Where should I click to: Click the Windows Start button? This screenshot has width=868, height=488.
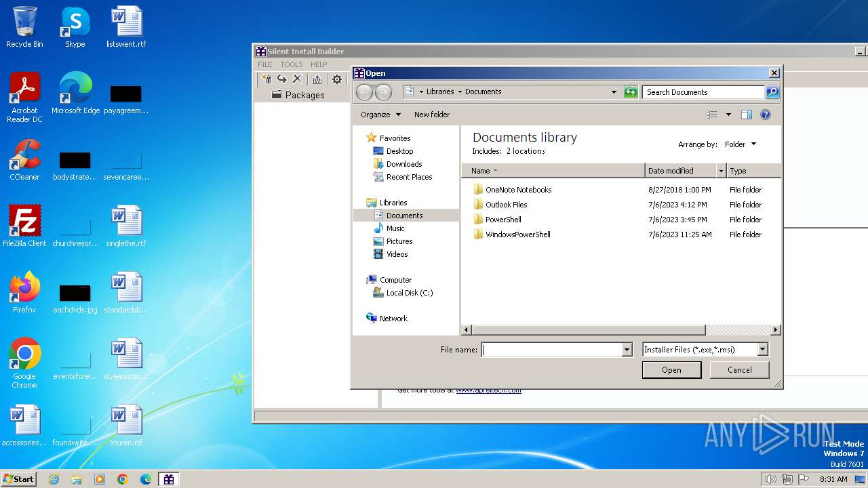[19, 479]
